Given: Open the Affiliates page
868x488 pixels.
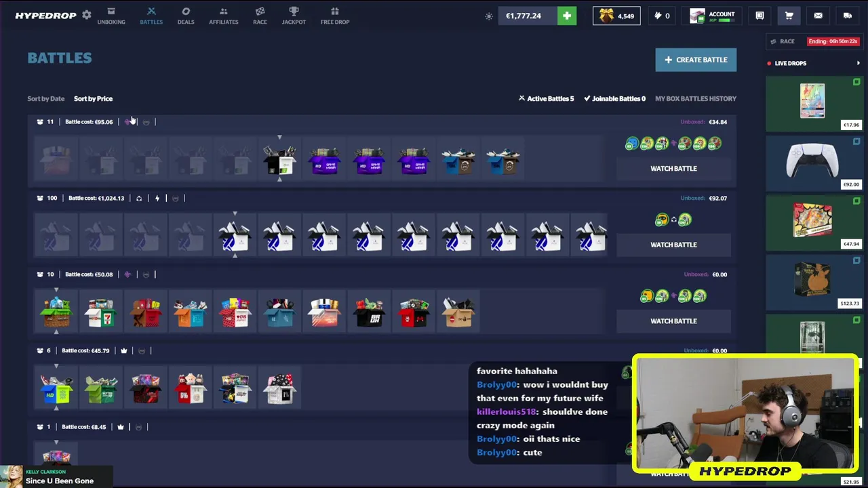Looking at the screenshot, I should pos(223,16).
